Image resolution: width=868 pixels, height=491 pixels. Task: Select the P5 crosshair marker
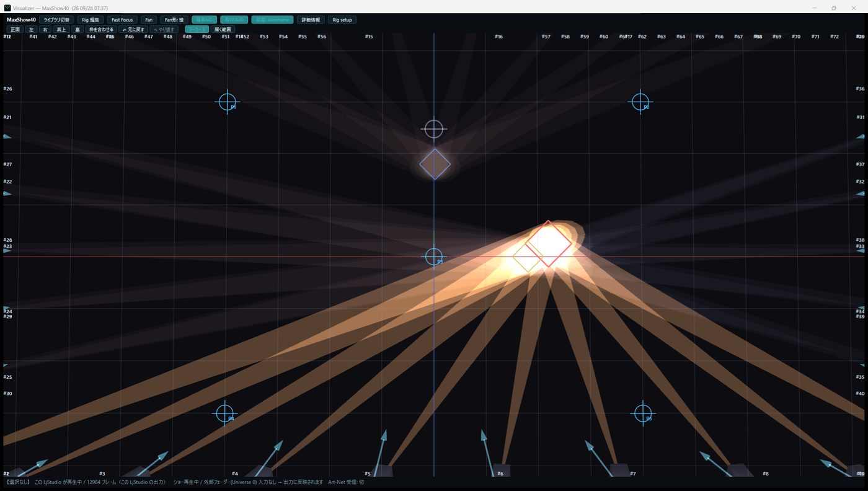643,413
